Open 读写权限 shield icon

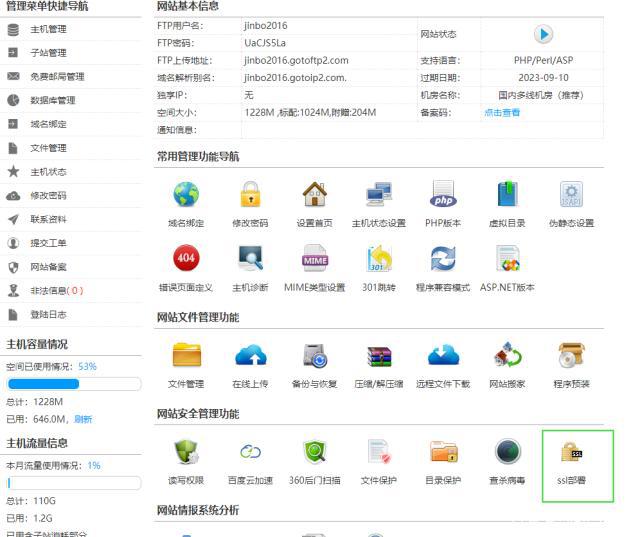pos(186,452)
